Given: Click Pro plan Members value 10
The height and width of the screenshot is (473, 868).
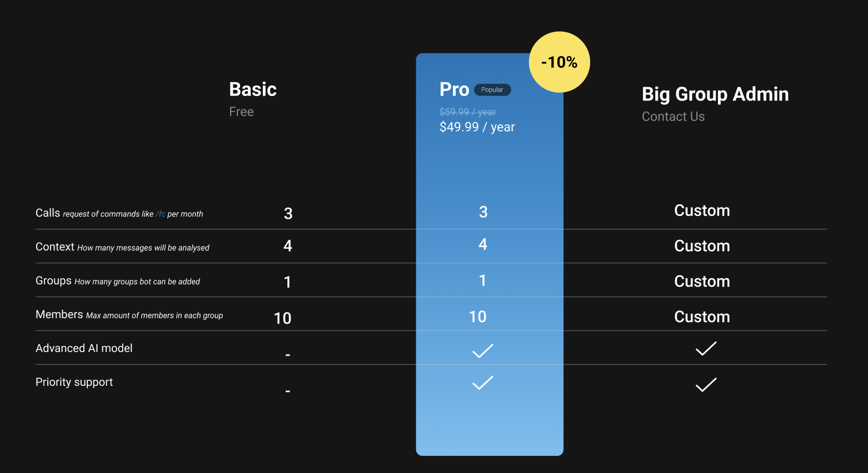Looking at the screenshot, I should 478,317.
